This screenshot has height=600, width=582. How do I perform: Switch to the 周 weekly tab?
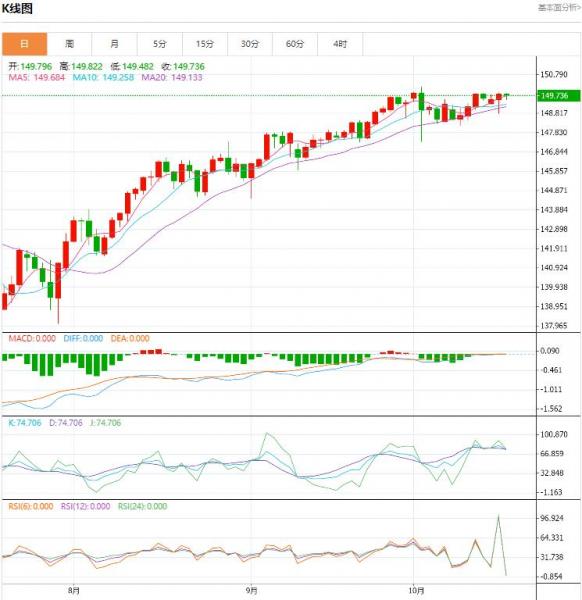(x=69, y=44)
